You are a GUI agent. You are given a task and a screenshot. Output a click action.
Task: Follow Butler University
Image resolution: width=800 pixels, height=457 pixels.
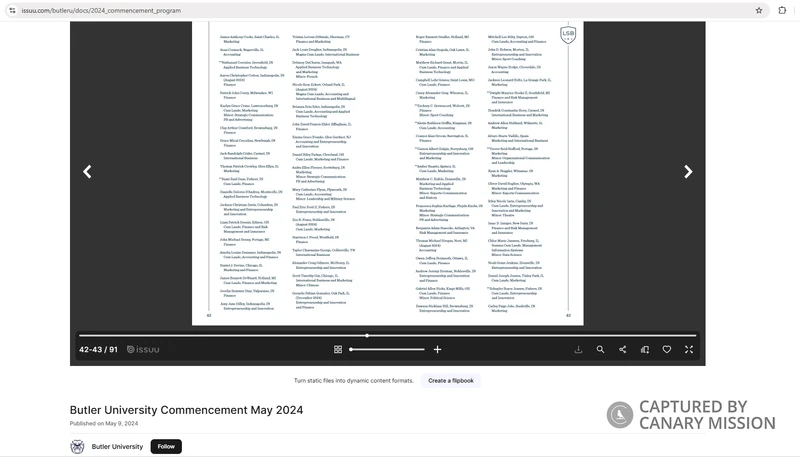(x=166, y=447)
